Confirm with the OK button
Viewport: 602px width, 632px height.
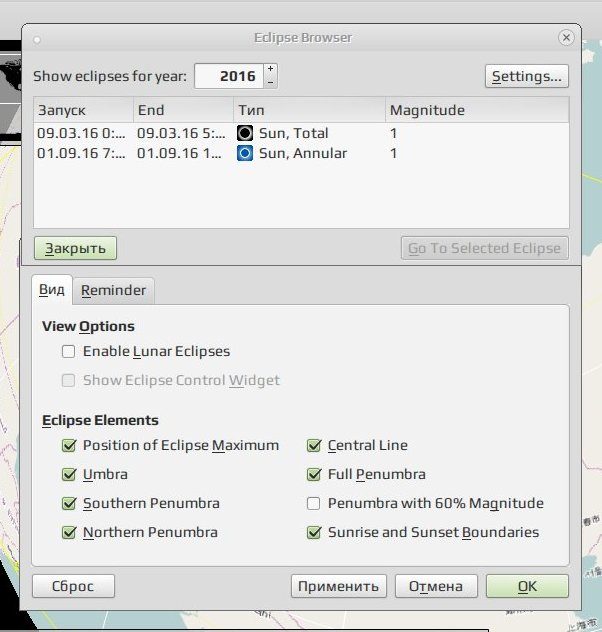[x=527, y=586]
